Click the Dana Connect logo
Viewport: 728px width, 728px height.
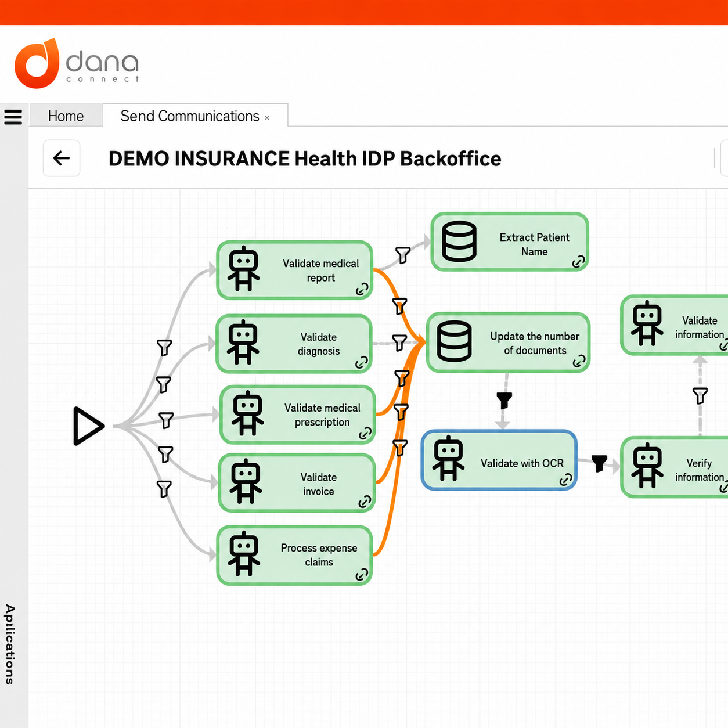tap(77, 63)
